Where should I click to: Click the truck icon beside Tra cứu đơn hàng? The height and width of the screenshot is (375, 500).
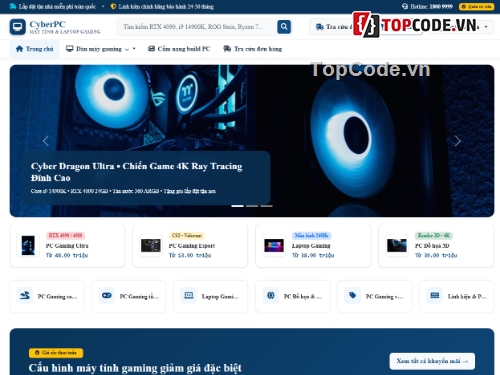click(227, 49)
